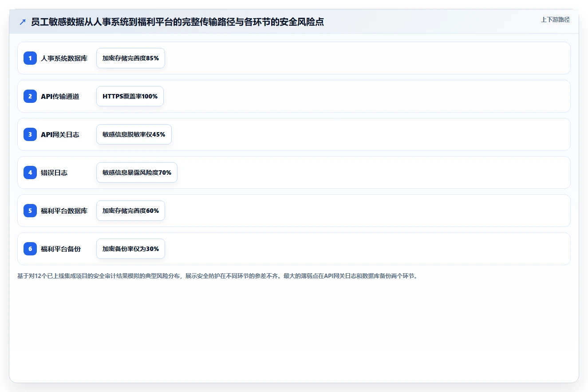588x392 pixels.
Task: Click the number 5 step badge
Action: click(30, 211)
